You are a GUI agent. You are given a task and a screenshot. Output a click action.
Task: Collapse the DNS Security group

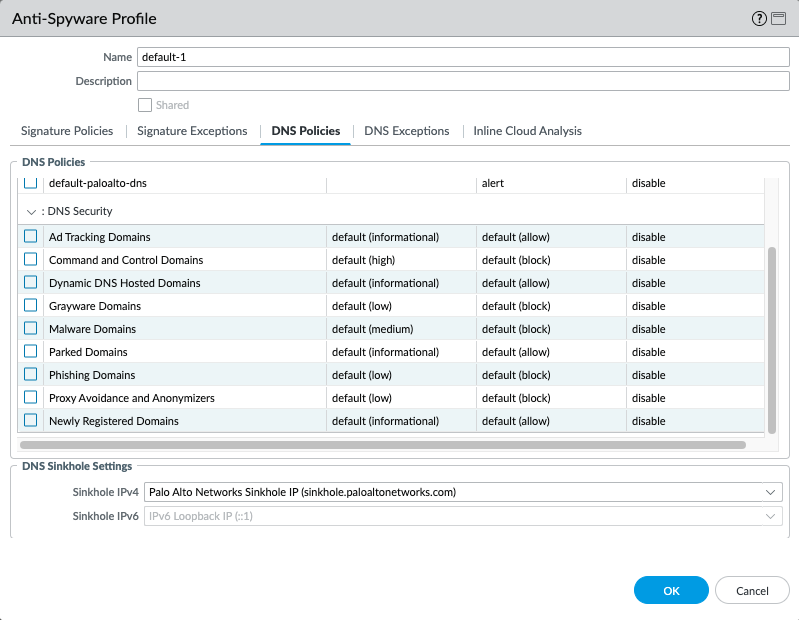[31, 212]
